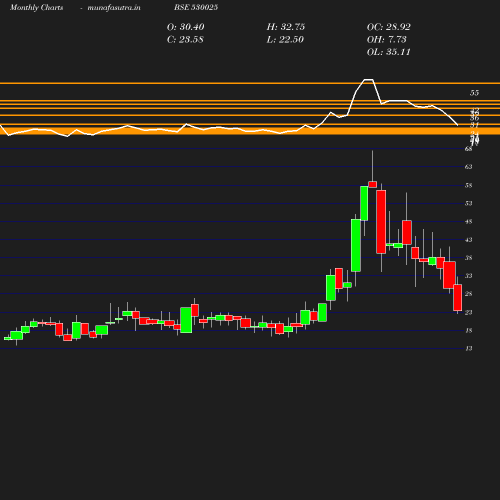The height and width of the screenshot is (500, 500).
Task: Click the 'OC: 28.92' reading
Action: point(389,27)
